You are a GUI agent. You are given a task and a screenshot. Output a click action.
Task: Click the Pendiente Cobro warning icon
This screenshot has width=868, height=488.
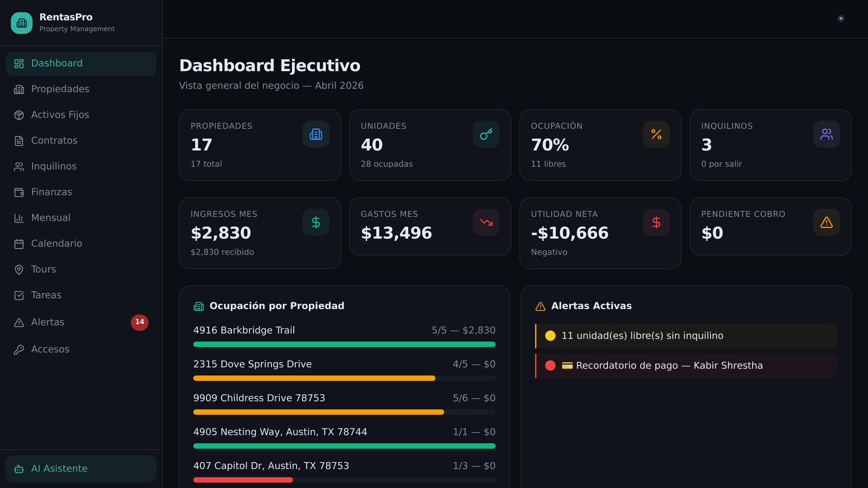click(827, 222)
